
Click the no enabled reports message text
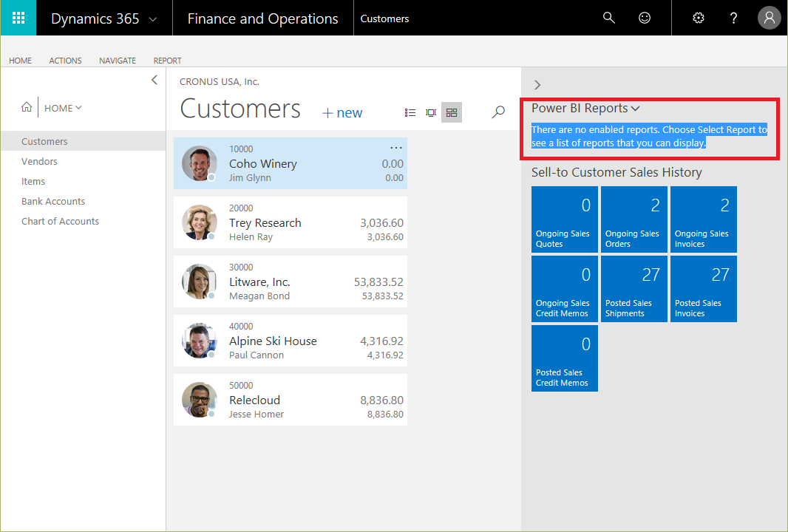tap(649, 136)
